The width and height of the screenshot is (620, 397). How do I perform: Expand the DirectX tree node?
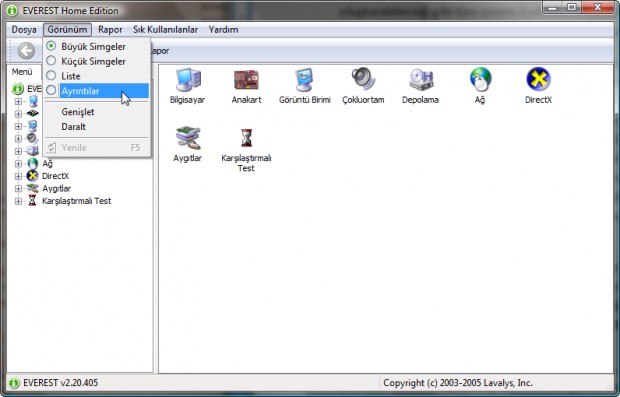tap(18, 176)
